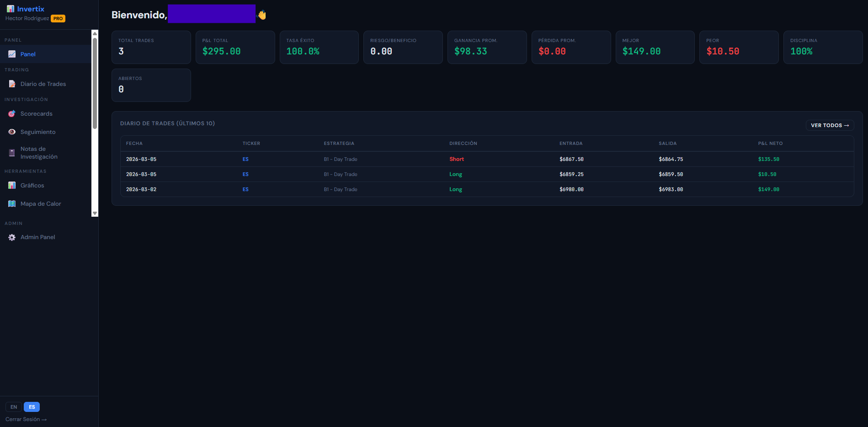
Task: Open Admin Panel with the gear icon
Action: [x=11, y=237]
